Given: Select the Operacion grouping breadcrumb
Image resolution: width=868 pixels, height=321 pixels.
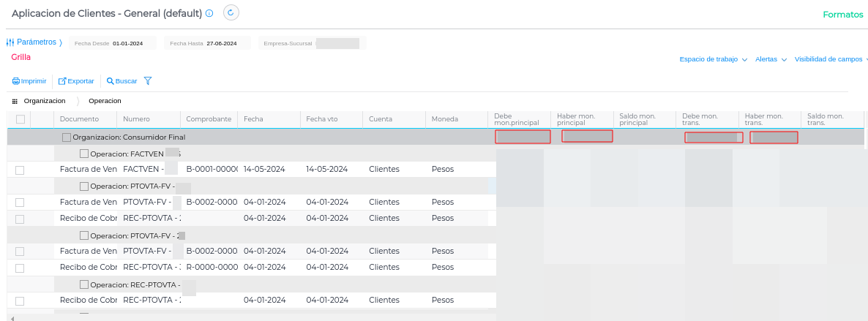Looking at the screenshot, I should click(x=105, y=101).
